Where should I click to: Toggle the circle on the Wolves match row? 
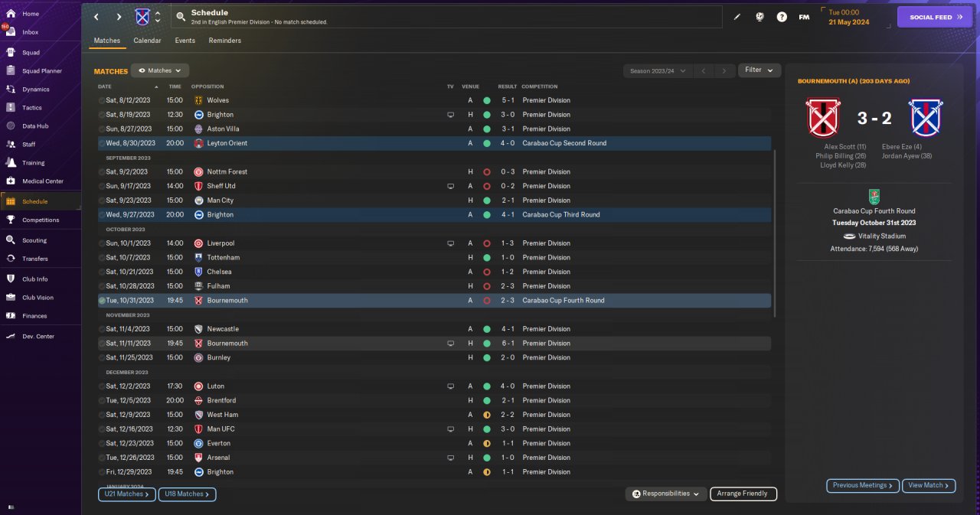click(x=102, y=100)
